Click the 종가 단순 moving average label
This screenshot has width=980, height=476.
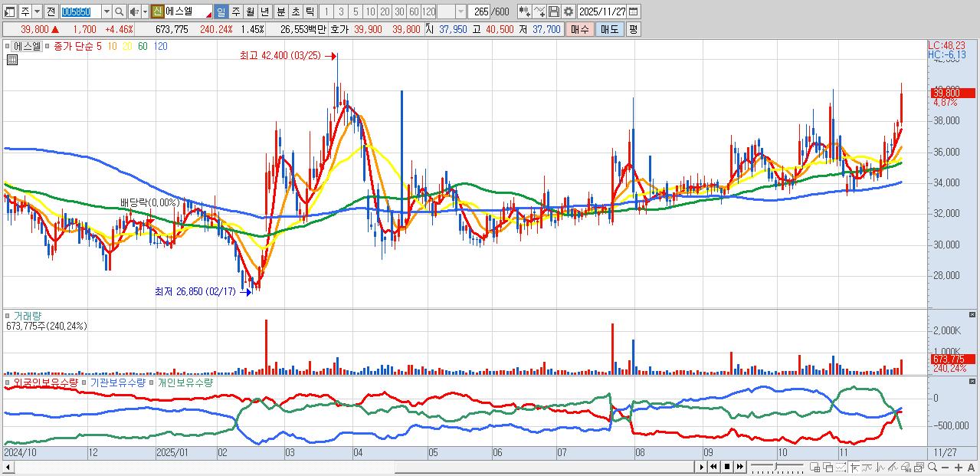(x=73, y=46)
